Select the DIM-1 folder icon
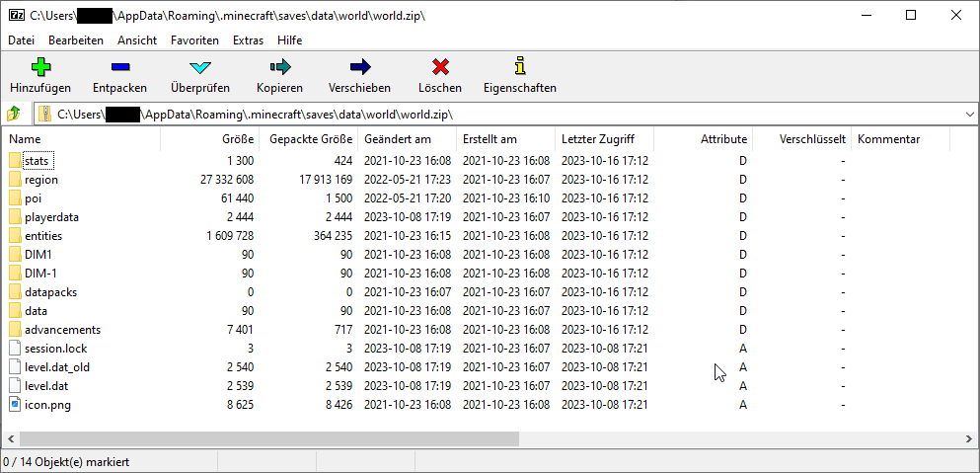This screenshot has width=980, height=473. point(15,274)
